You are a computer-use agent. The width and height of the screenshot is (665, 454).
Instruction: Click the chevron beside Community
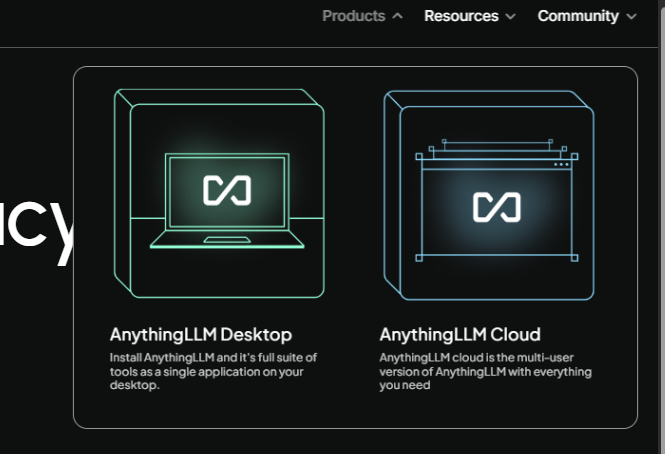tap(631, 17)
